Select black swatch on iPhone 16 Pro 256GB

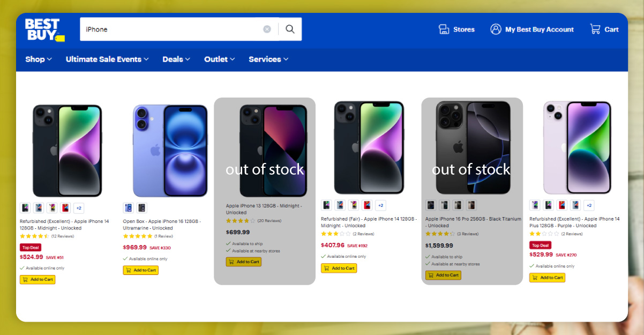click(431, 205)
